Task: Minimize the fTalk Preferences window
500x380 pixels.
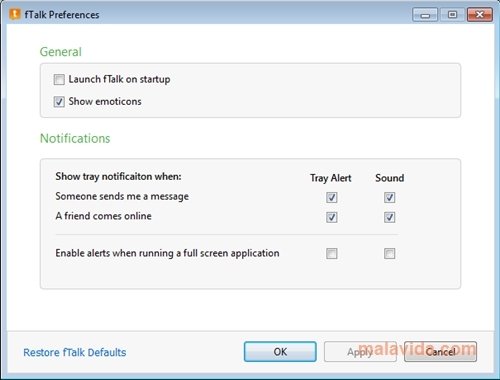Action: (425, 15)
